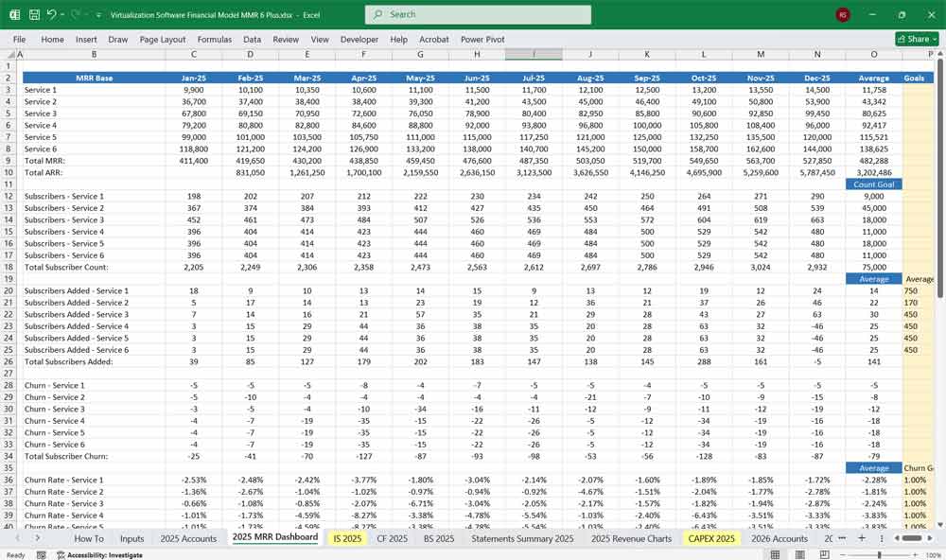
Task: Click zoom out minus button
Action: pyautogui.click(x=843, y=554)
